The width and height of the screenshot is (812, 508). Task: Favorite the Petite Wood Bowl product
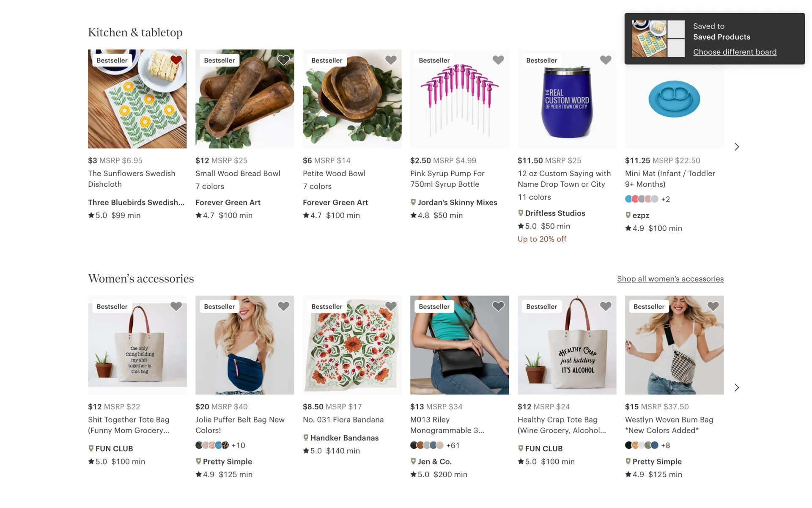391,60
